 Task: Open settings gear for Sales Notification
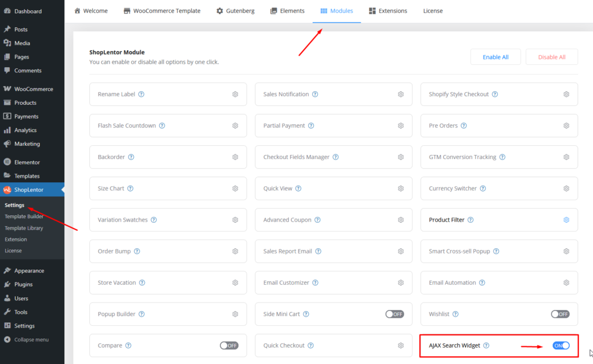pos(401,94)
